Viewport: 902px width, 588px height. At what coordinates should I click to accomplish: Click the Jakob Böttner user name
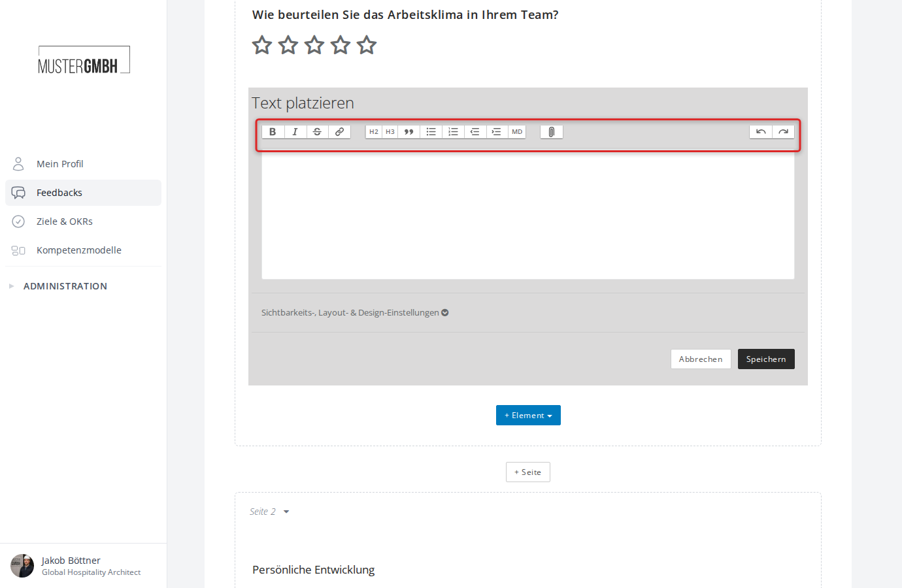click(x=71, y=561)
